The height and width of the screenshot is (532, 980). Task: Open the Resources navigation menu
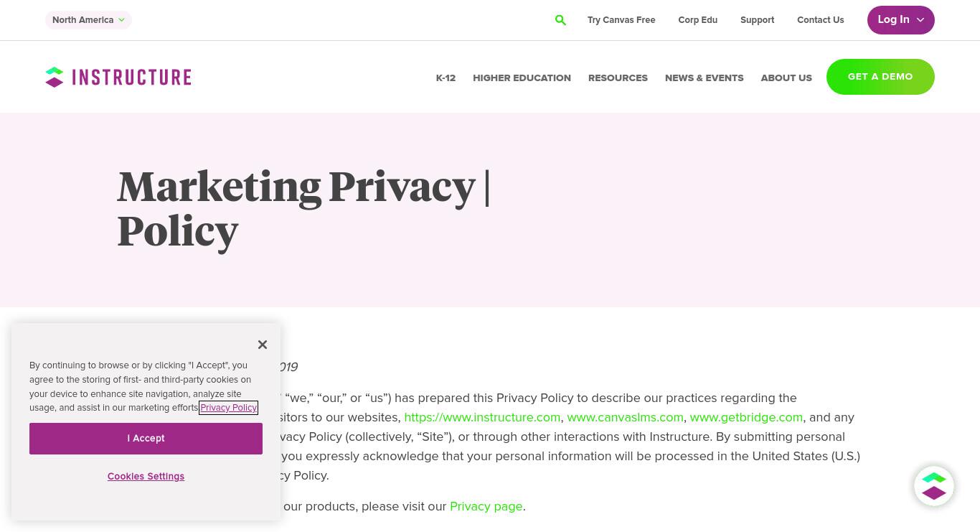[x=618, y=78]
